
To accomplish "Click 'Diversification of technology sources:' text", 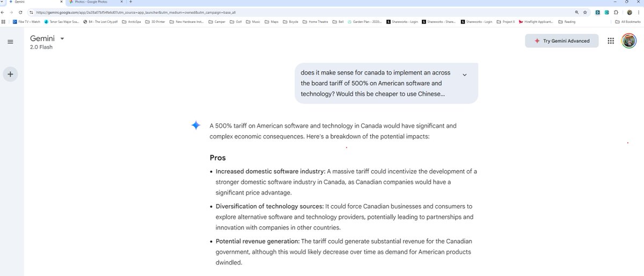I will 269,206.
